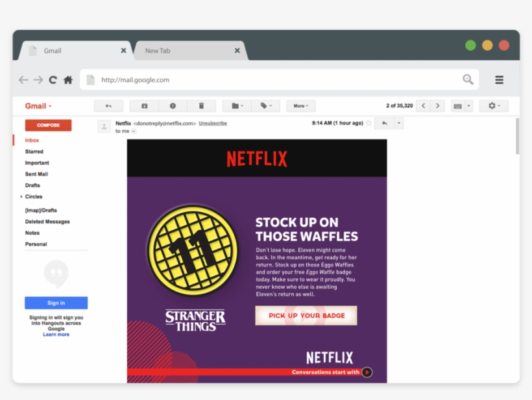Click the sender avatar icon
This screenshot has height=400, width=532.
104,126
